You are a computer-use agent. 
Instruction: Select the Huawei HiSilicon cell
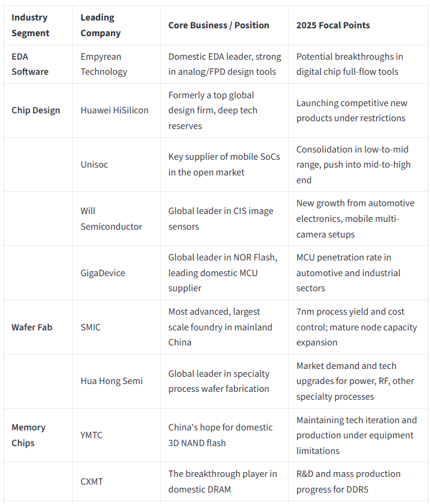pos(115,110)
